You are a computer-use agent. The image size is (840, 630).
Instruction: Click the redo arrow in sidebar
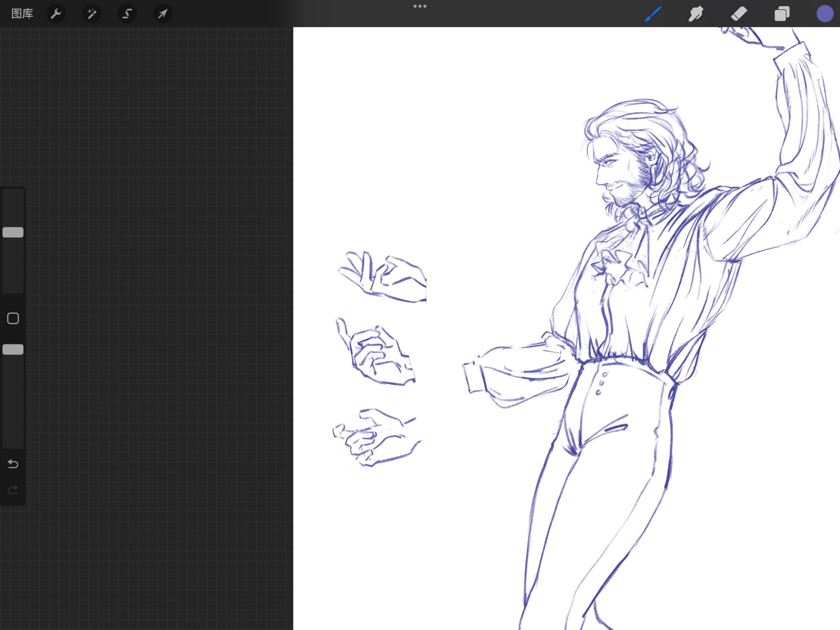(x=13, y=490)
